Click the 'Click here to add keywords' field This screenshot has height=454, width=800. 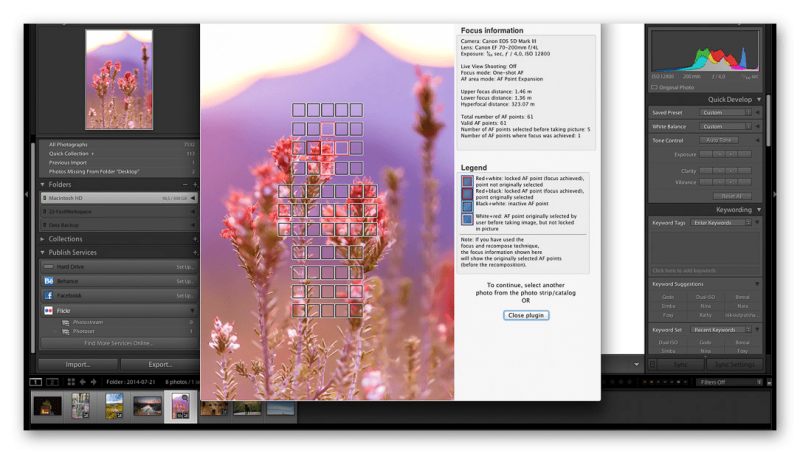click(705, 270)
